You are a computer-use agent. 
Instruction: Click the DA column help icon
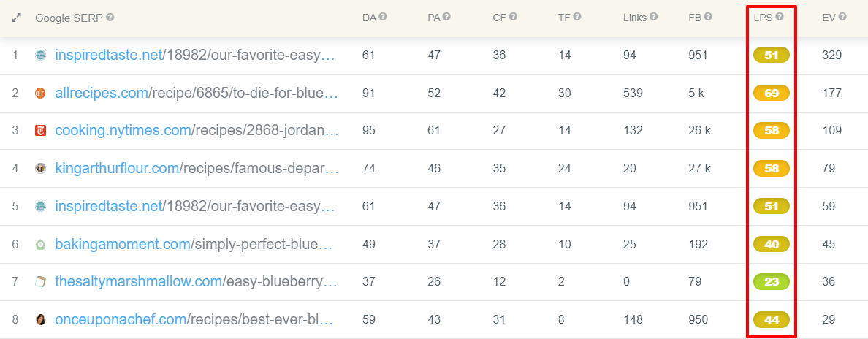[x=383, y=18]
